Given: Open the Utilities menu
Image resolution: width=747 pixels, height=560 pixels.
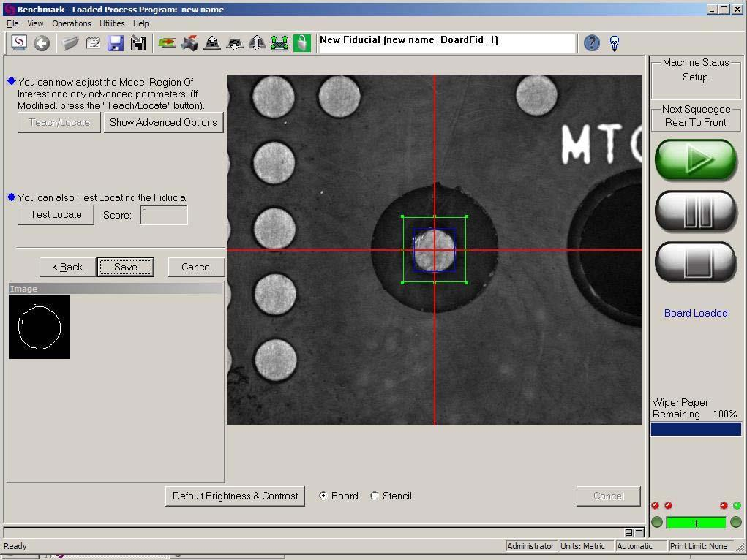Looking at the screenshot, I should click(112, 23).
